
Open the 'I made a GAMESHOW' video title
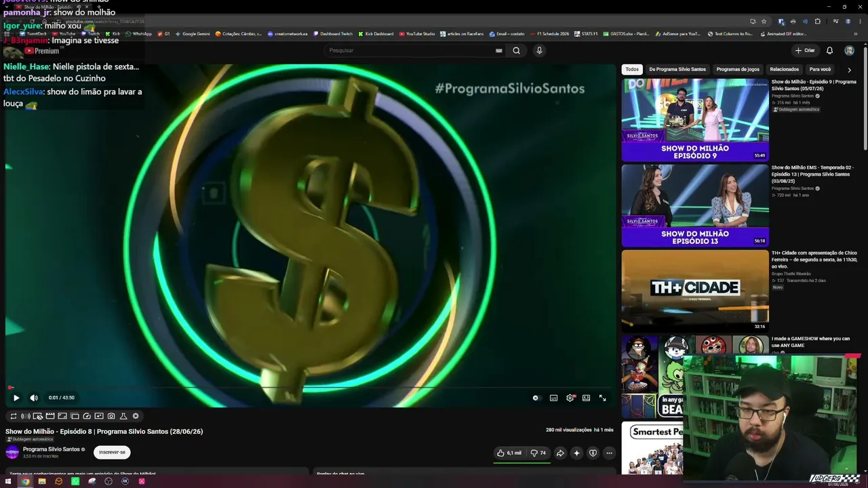point(810,342)
